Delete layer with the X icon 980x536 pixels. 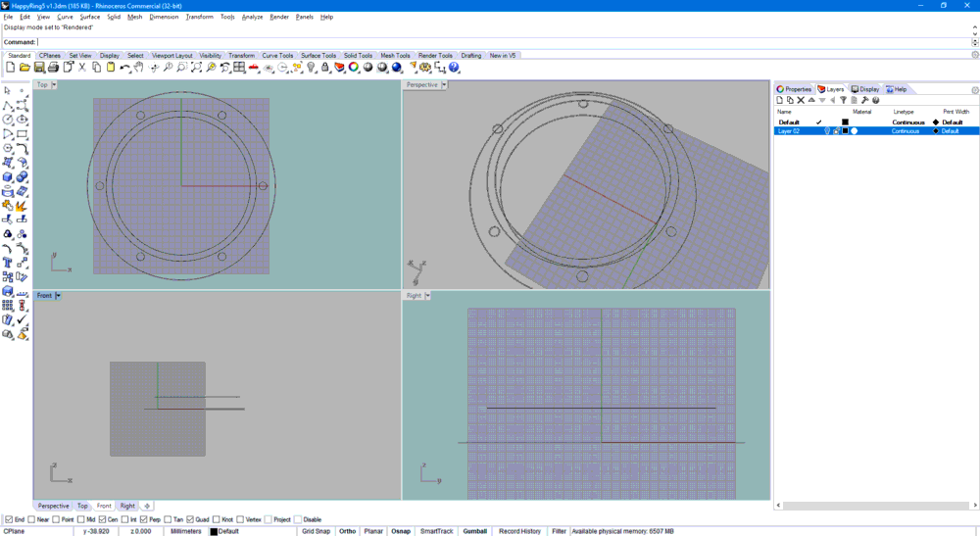point(801,100)
